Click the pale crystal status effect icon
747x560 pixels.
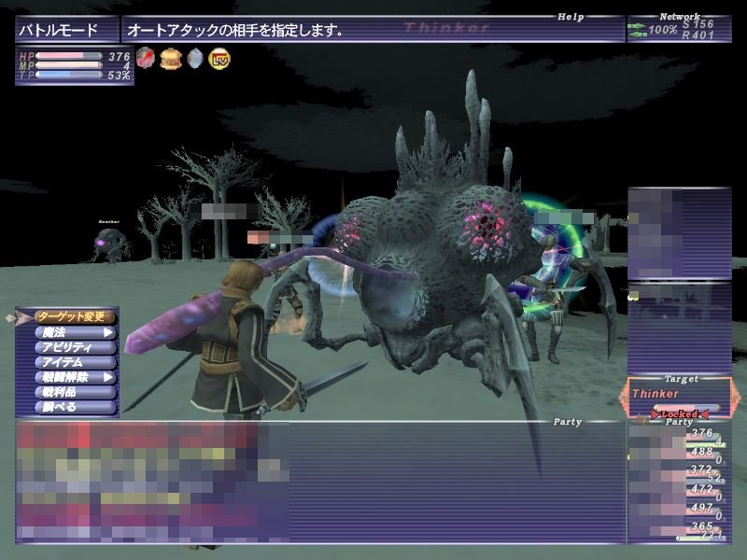coord(195,59)
